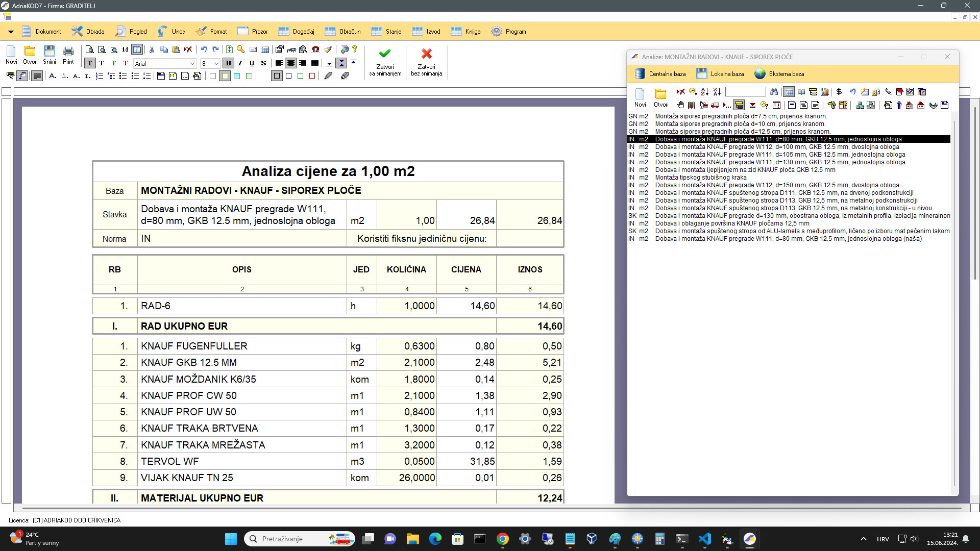Open the Izvod menu
The height and width of the screenshot is (551, 980).
coord(426,32)
